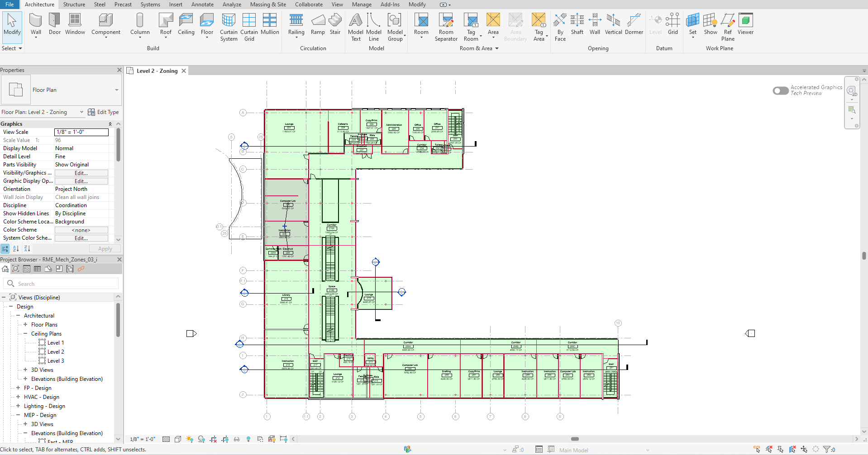Toggle the crop view icon in view bar
Image resolution: width=868 pixels, height=455 pixels.
pyautogui.click(x=213, y=439)
